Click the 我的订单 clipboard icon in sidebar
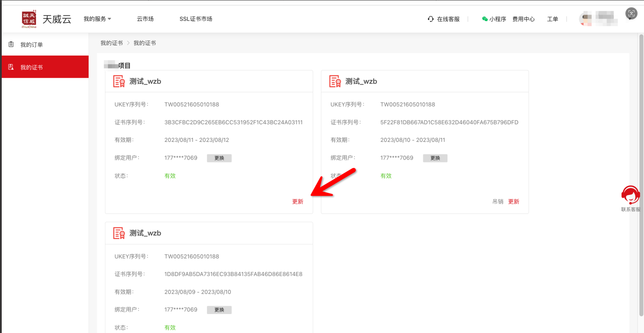The image size is (644, 333). pos(11,44)
